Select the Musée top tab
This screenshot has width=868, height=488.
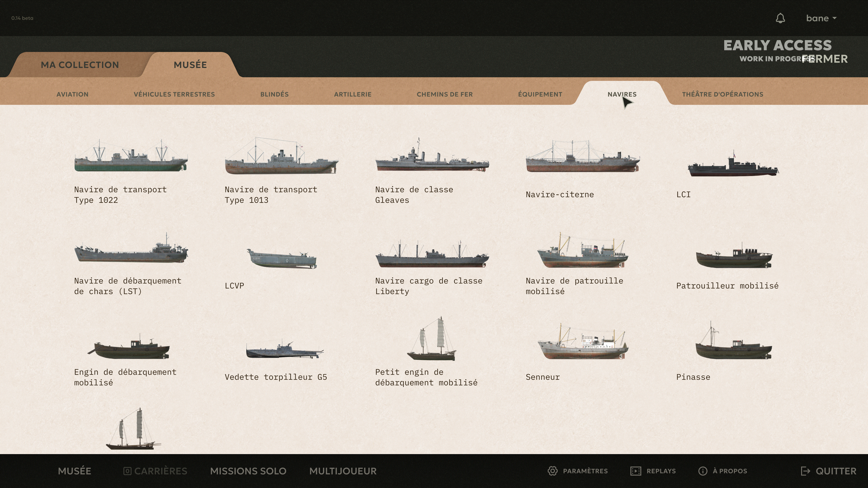pos(190,65)
